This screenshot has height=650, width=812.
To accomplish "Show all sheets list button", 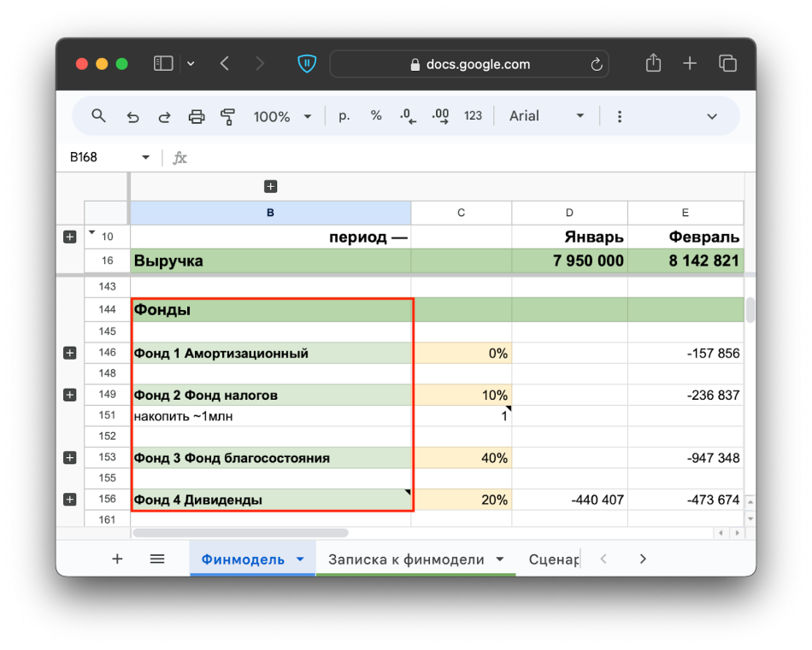I will [x=157, y=559].
